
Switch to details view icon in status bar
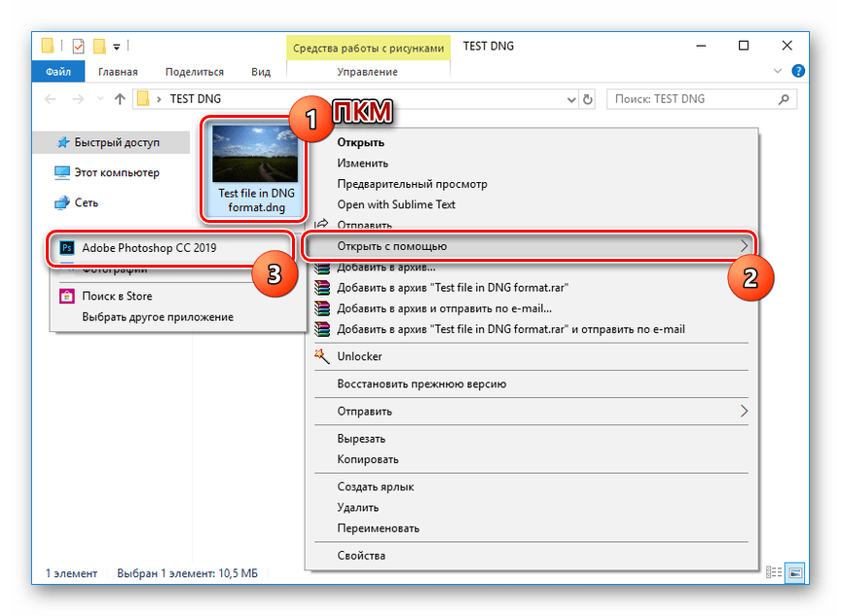774,572
